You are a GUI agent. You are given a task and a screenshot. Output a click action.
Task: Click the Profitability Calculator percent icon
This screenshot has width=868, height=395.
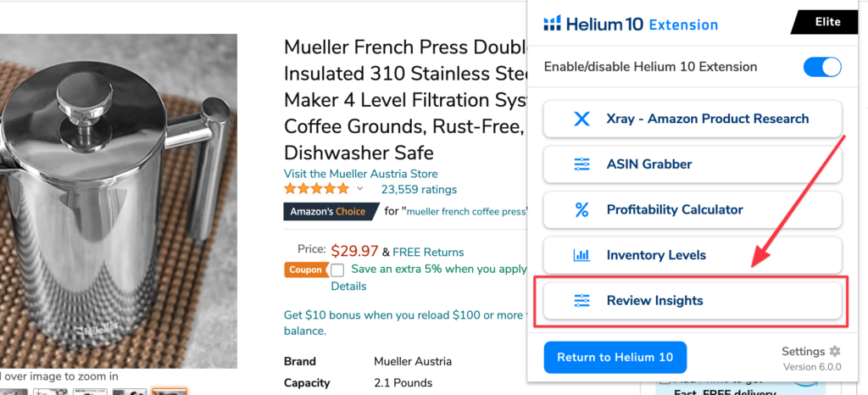tap(581, 209)
